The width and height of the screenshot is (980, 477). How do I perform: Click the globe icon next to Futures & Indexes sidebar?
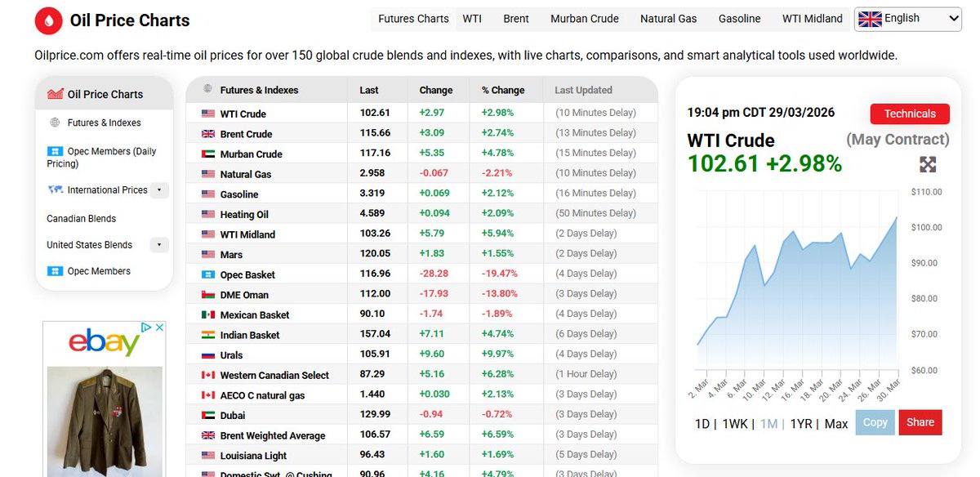pos(55,123)
